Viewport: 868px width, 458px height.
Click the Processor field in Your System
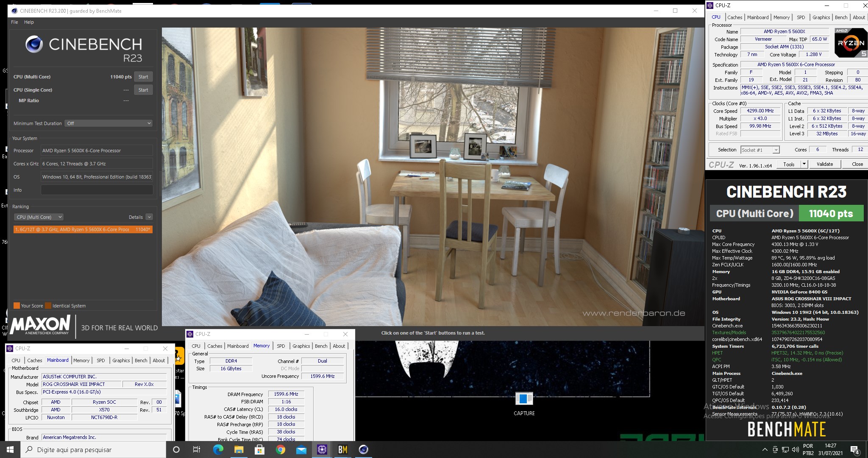tap(97, 151)
